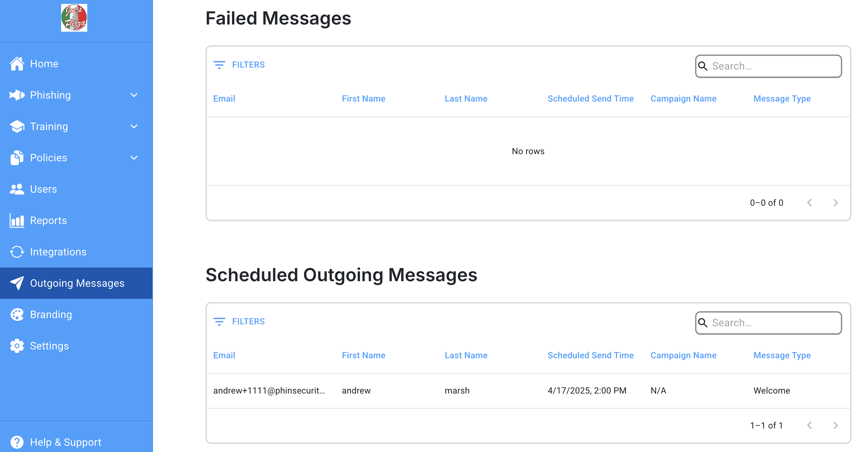Image resolution: width=868 pixels, height=452 pixels.
Task: Click the Policies documents icon
Action: (x=17, y=158)
